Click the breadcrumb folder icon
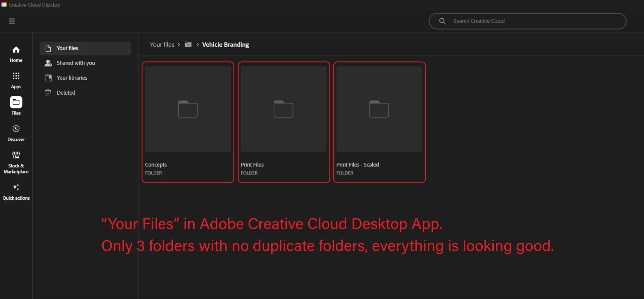The width and height of the screenshot is (644, 299). [188, 44]
